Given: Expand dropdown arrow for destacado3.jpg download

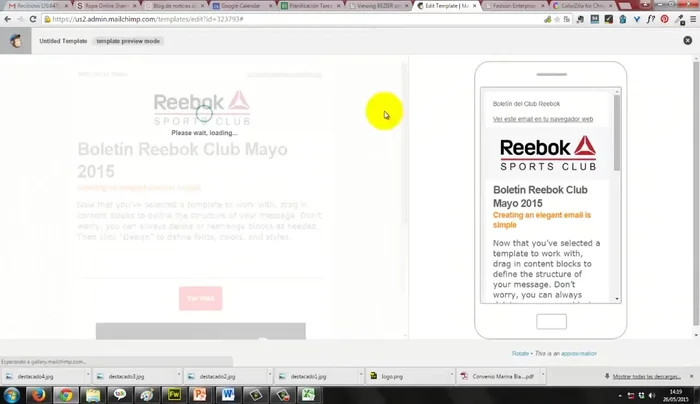Looking at the screenshot, I should (179, 375).
